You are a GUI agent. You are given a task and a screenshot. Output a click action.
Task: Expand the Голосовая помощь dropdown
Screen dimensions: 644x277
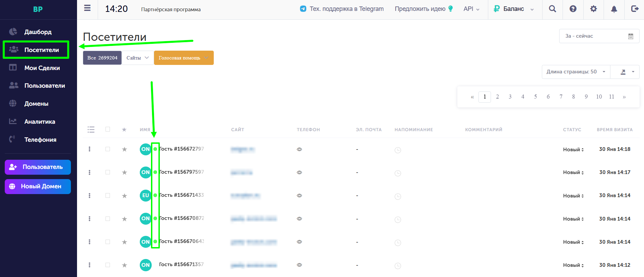click(x=184, y=58)
